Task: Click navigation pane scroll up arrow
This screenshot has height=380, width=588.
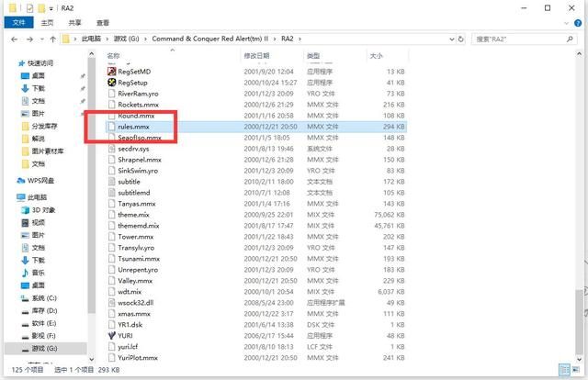Action: pos(92,55)
